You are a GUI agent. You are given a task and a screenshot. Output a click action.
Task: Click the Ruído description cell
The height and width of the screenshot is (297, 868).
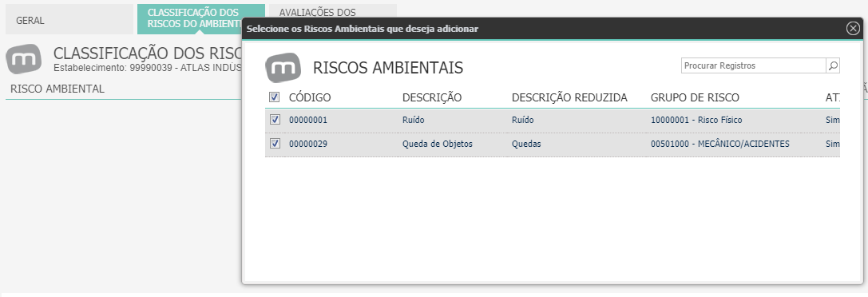coord(414,120)
